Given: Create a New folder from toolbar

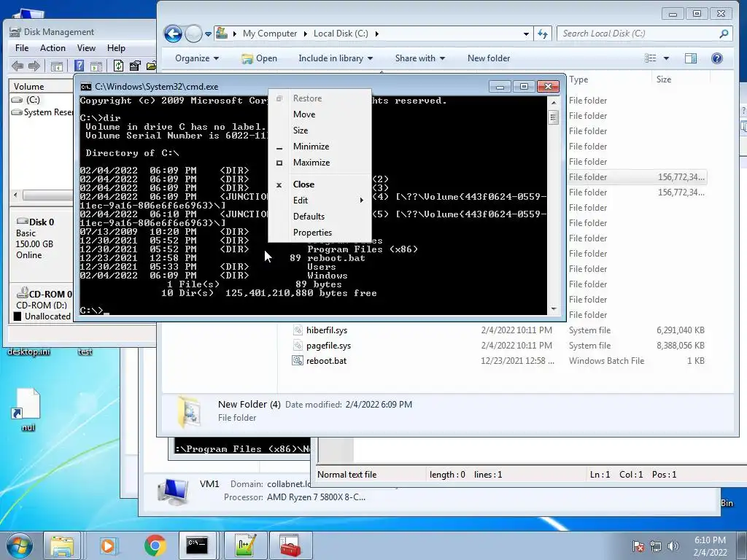Looking at the screenshot, I should (x=489, y=58).
